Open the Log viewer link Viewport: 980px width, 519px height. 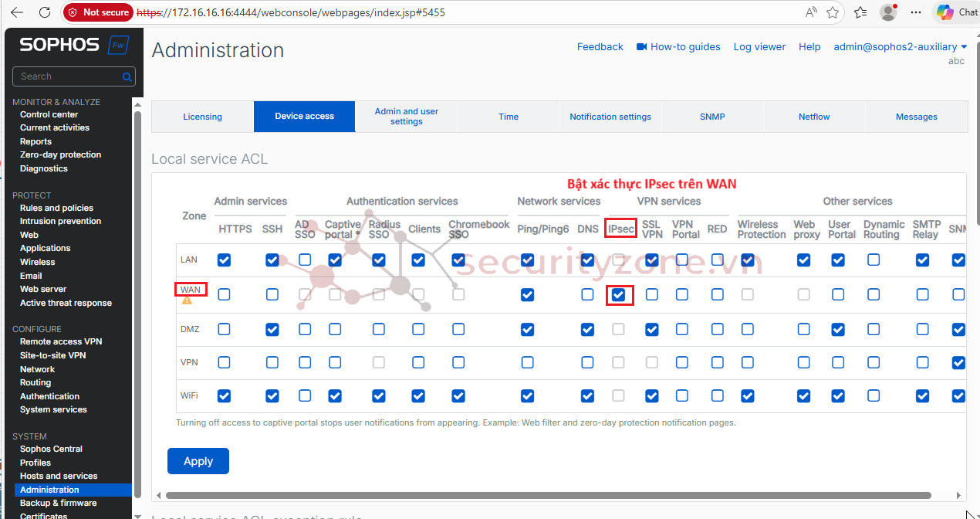tap(759, 47)
